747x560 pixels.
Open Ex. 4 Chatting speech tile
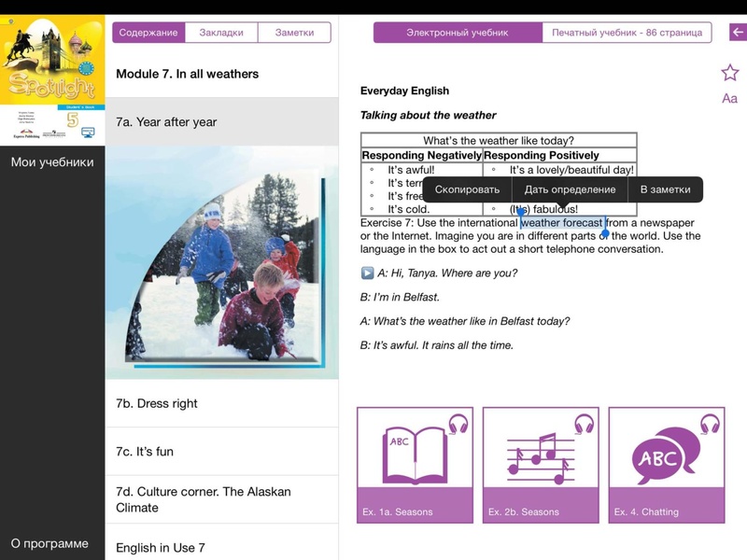pos(666,465)
